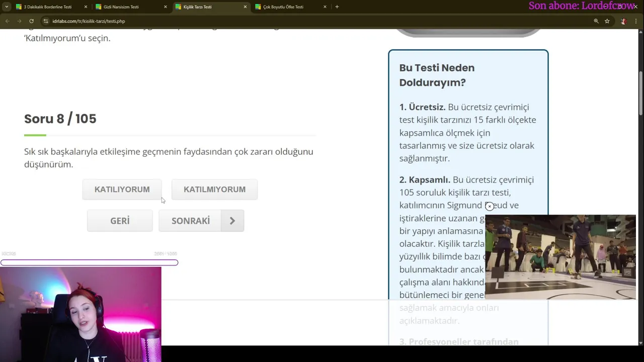Go back with the GERİ button
Screen dimensions: 644x362
point(120,221)
